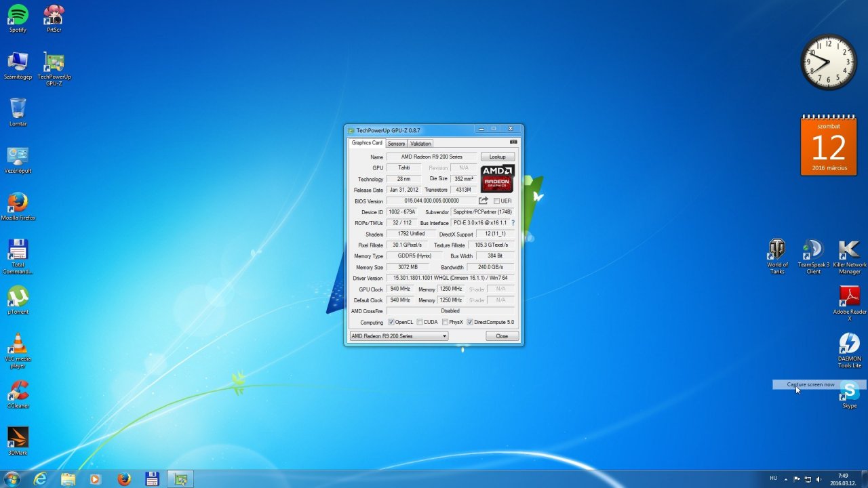Image resolution: width=868 pixels, height=488 pixels.
Task: Open the Windows Start menu
Action: point(12,479)
